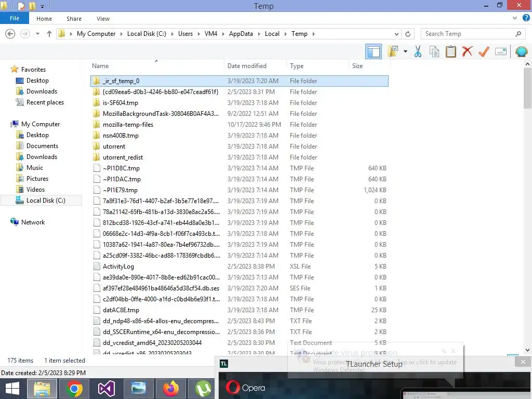Expand dropdown after My Computer breadcrumb
Viewport: 532px width, 399px height.
(x=122, y=34)
